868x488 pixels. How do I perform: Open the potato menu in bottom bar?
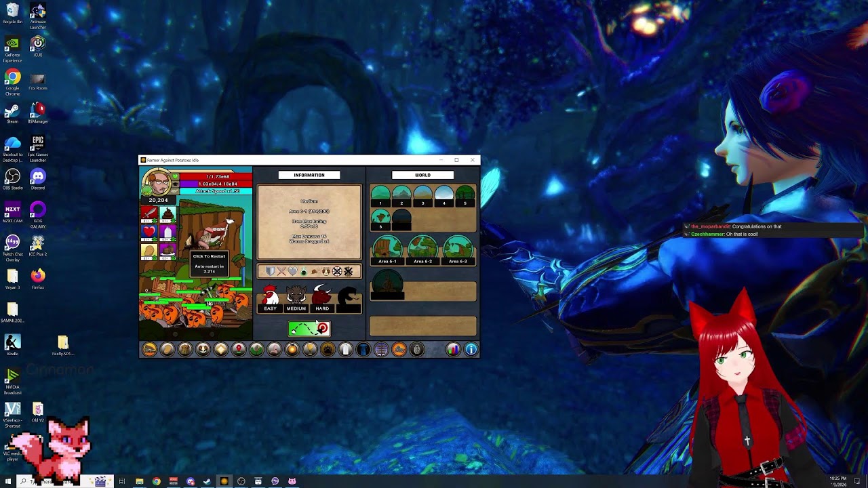(x=167, y=350)
